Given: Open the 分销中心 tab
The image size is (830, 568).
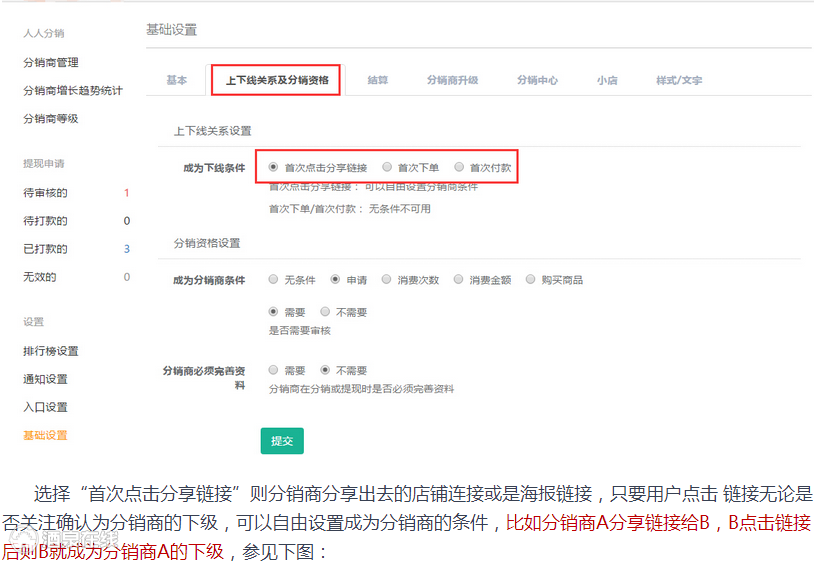Looking at the screenshot, I should tap(537, 80).
